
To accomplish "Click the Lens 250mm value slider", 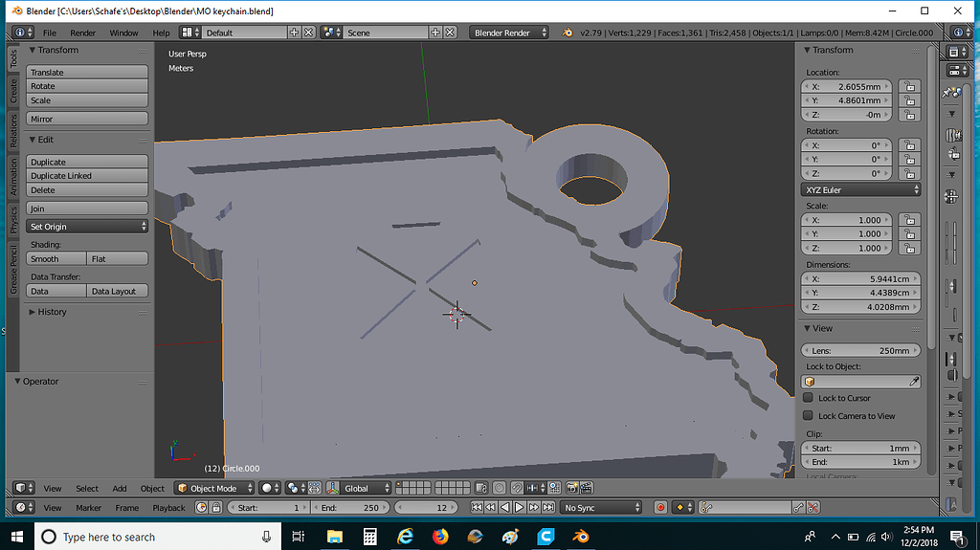I will 860,351.
